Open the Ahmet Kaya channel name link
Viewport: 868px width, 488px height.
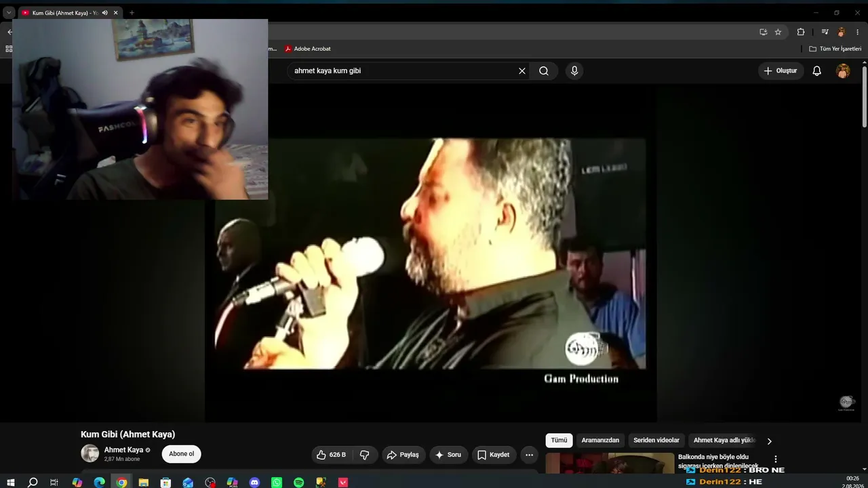[123, 450]
